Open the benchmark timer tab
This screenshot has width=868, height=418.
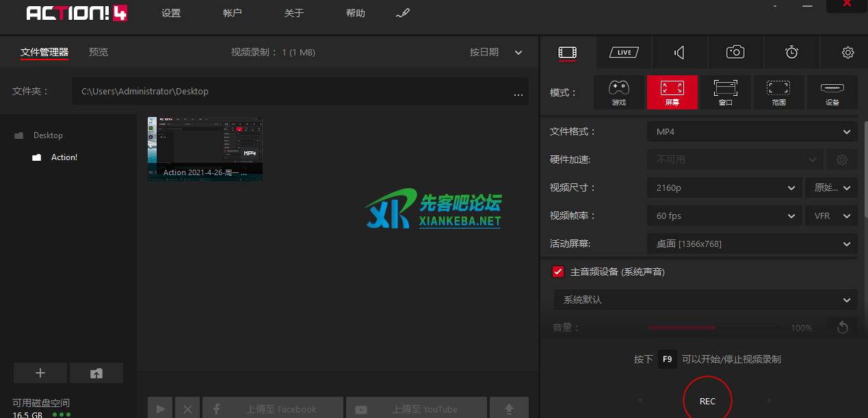(791, 53)
